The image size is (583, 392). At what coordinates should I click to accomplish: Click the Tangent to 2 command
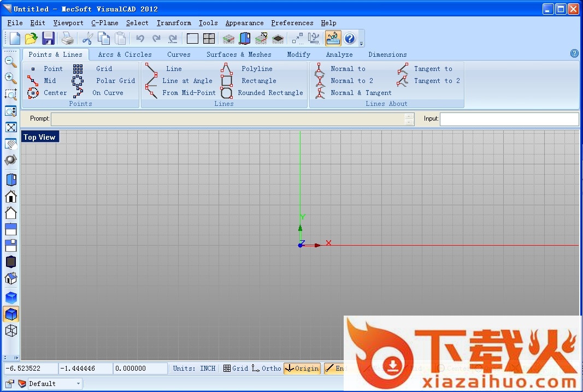point(437,81)
